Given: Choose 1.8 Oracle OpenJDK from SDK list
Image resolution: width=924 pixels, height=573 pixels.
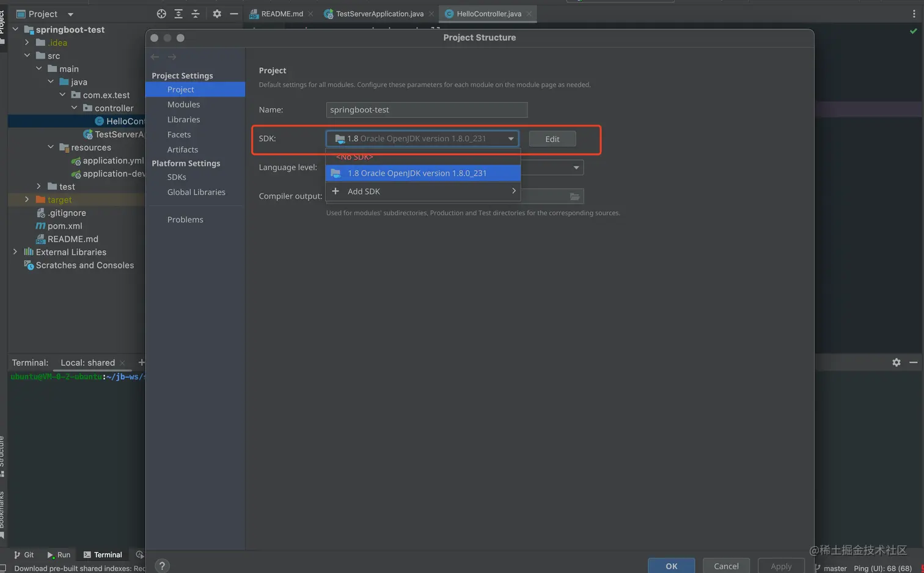Looking at the screenshot, I should [423, 173].
